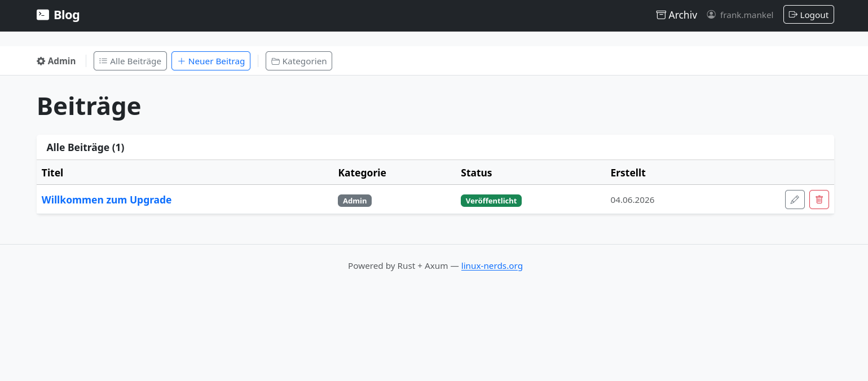Open the Archiv page text link
Screen dimensions: 868x381
coord(682,15)
